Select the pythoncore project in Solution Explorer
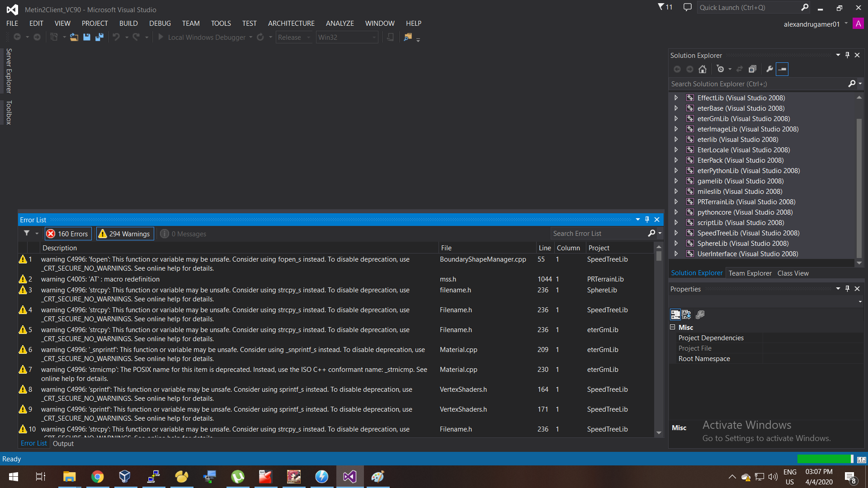Image resolution: width=868 pixels, height=488 pixels. coord(745,212)
